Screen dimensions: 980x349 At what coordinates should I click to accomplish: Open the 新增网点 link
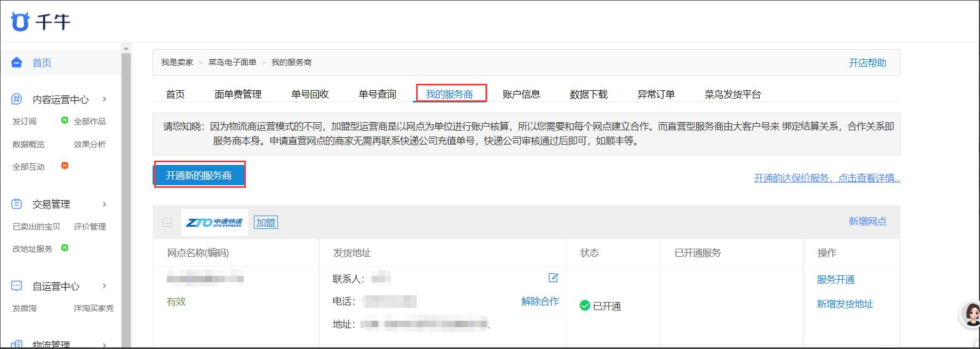[867, 221]
